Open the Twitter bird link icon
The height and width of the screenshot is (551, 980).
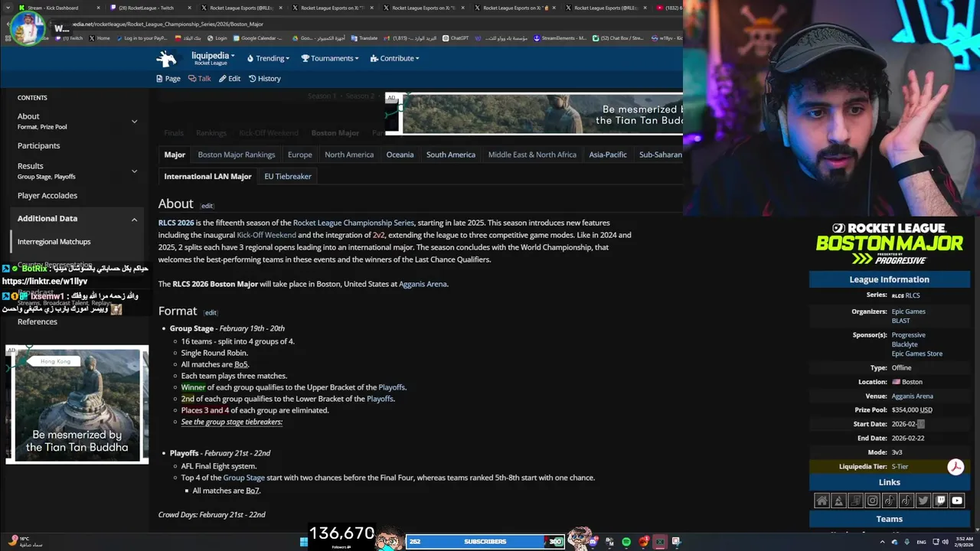point(923,500)
